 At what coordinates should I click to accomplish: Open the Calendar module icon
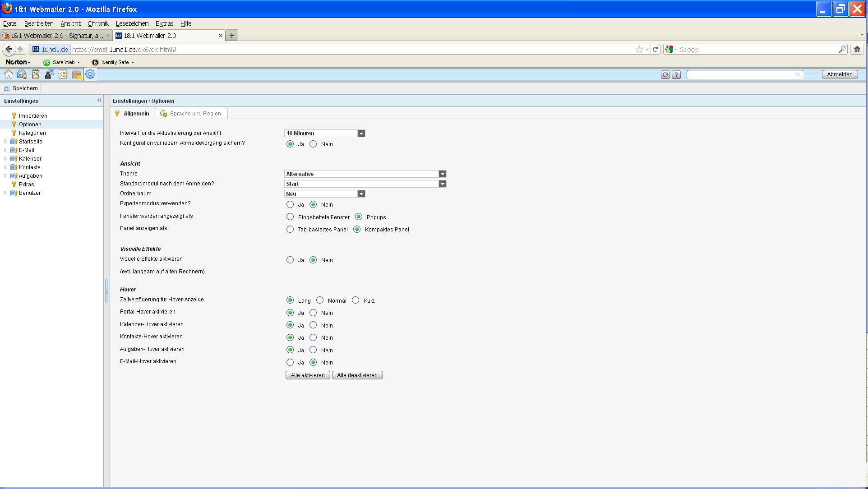(35, 74)
